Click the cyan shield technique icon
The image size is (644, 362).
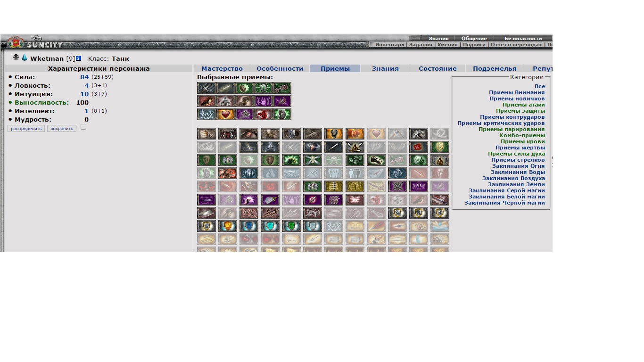270,226
